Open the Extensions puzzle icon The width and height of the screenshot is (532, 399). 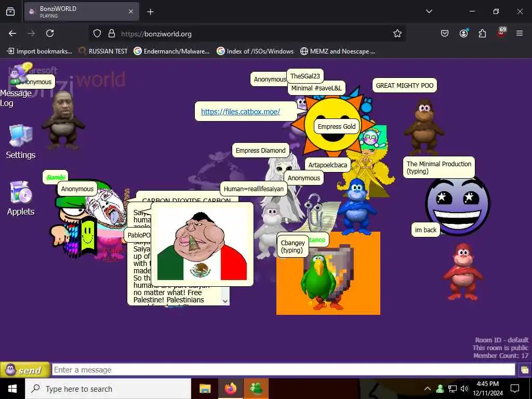pos(482,33)
